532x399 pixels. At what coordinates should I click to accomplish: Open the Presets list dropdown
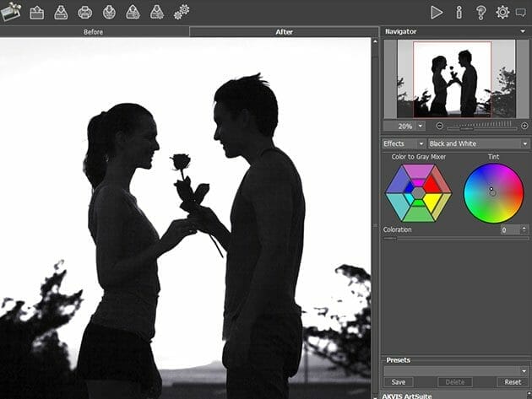tap(455, 370)
